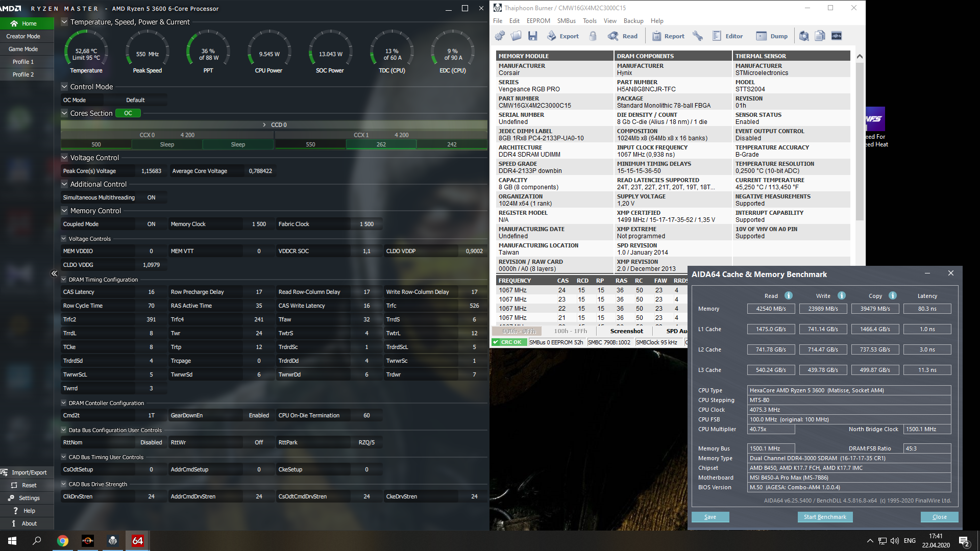Open the SMBus menu
Viewport: 980px width, 551px height.
point(566,21)
